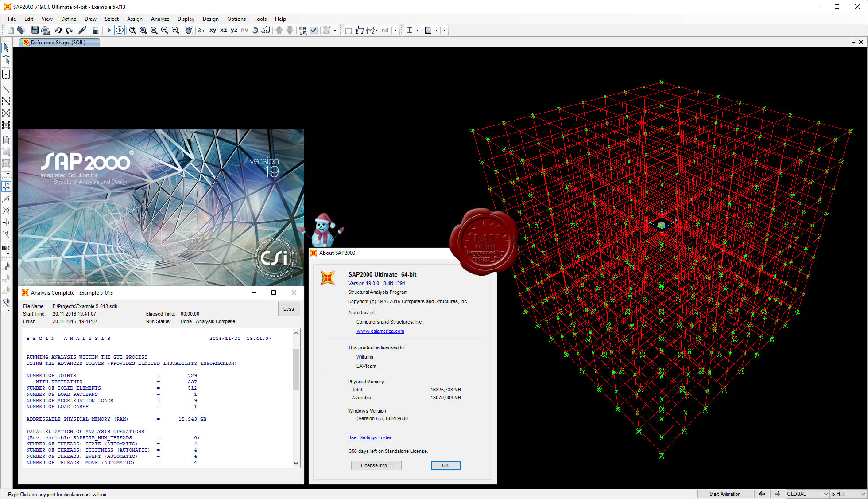
Task: Click the Undo arrow icon
Action: click(58, 30)
